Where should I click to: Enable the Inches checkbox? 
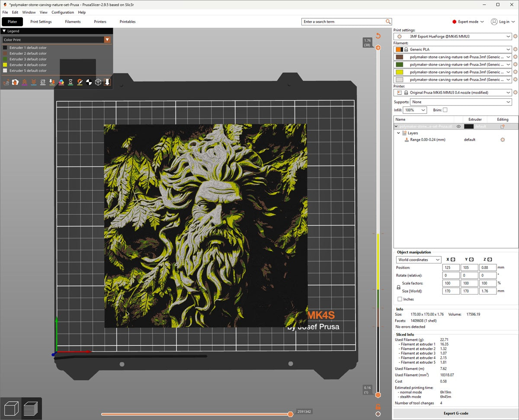point(400,299)
